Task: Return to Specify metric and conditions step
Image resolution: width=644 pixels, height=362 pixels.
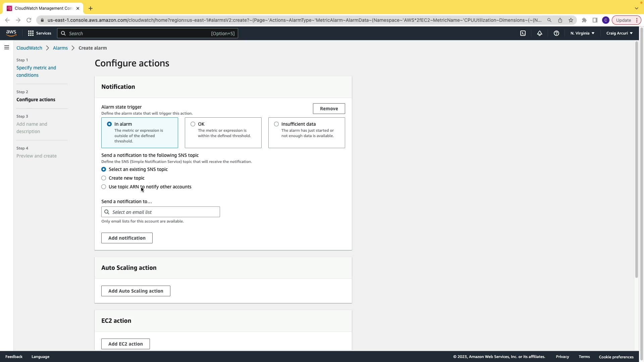Action: click(36, 71)
